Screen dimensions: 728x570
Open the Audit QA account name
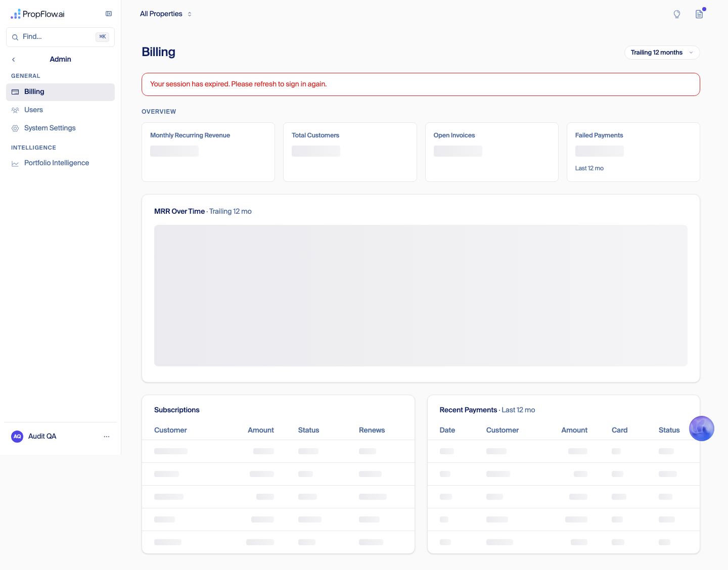[42, 437]
